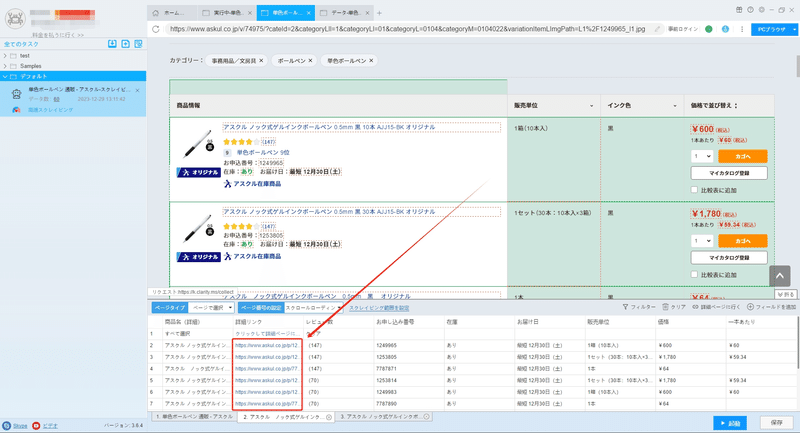Click the 単色ボールペン 9位 ranking link
The width and height of the screenshot is (800, 433).
263,152
